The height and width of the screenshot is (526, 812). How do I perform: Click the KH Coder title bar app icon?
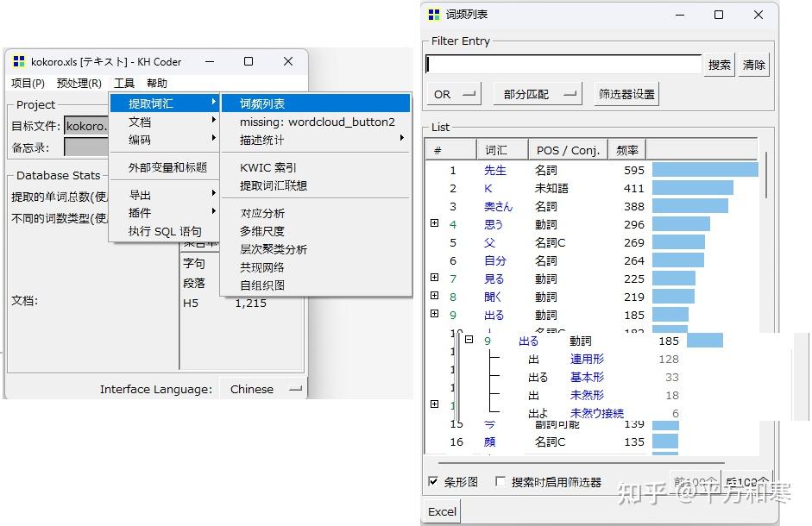coord(17,60)
